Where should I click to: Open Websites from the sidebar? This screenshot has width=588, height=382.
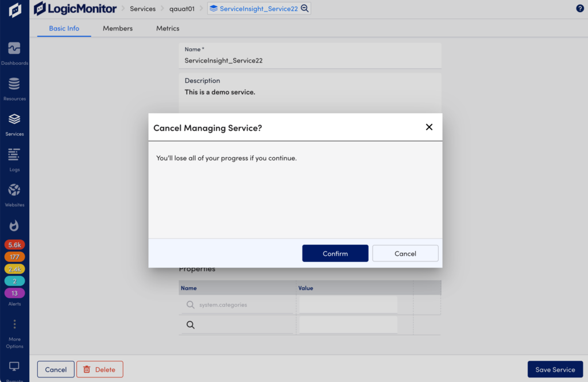14,195
